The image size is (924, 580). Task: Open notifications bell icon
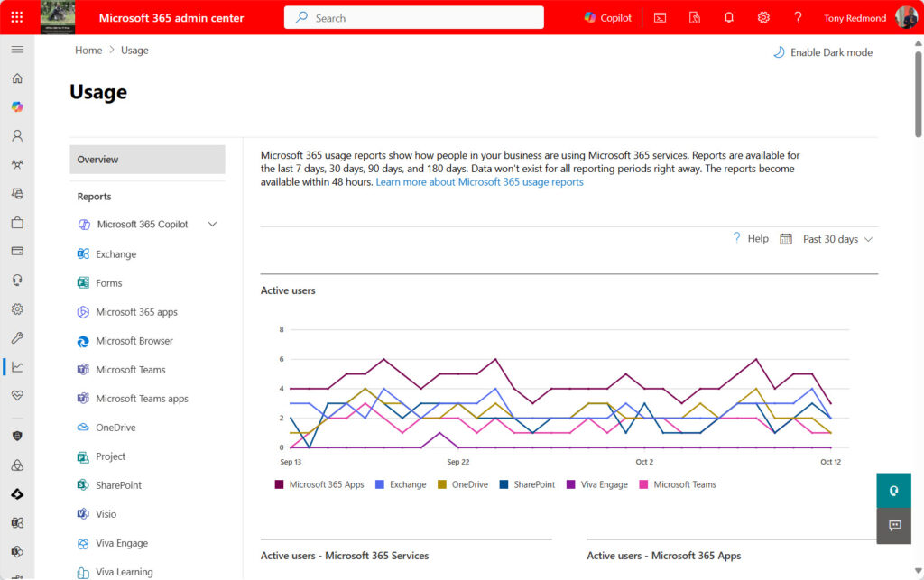click(729, 18)
